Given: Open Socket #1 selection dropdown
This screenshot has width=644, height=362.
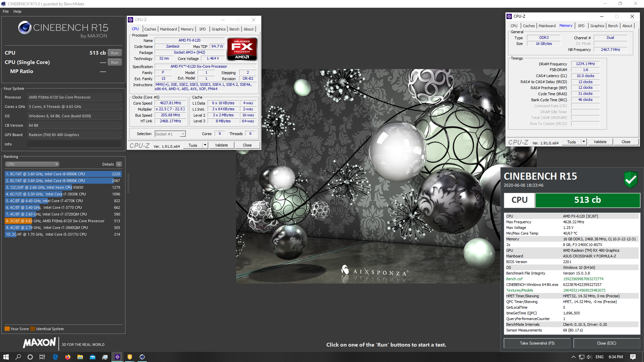Looking at the screenshot, I should 170,134.
